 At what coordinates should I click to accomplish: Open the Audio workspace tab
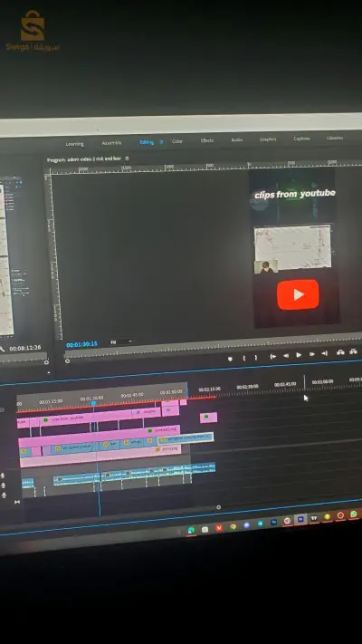coord(237,140)
